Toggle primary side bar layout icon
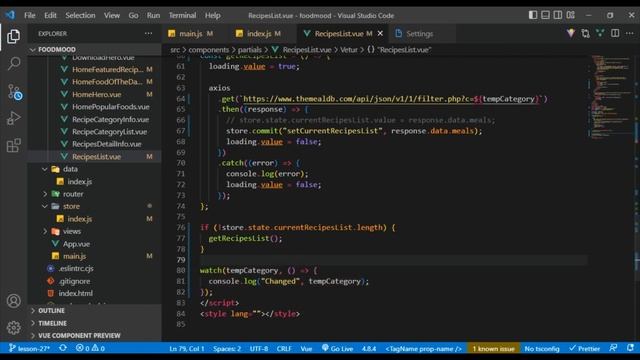The image size is (640, 360). [533, 15]
